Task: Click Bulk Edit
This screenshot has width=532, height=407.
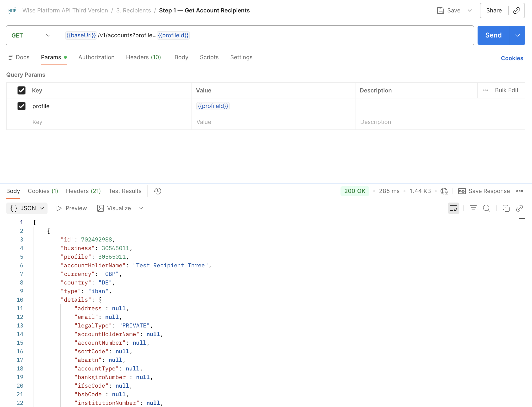Action: 506,90
